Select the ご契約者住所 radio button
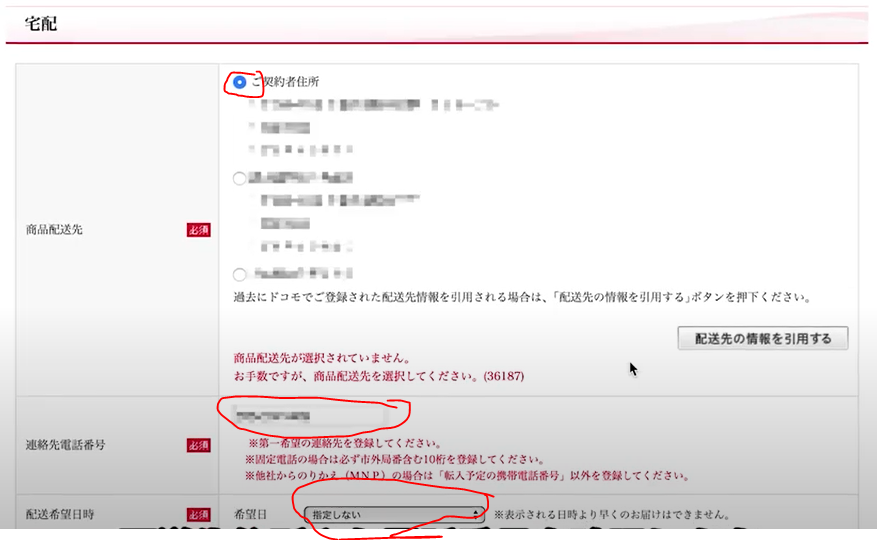 239,82
